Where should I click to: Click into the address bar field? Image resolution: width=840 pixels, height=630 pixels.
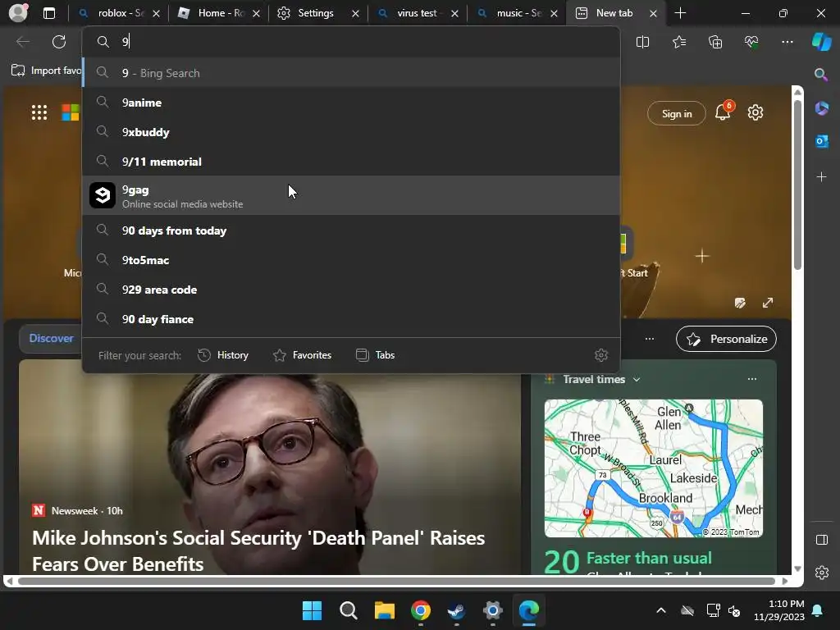point(351,42)
